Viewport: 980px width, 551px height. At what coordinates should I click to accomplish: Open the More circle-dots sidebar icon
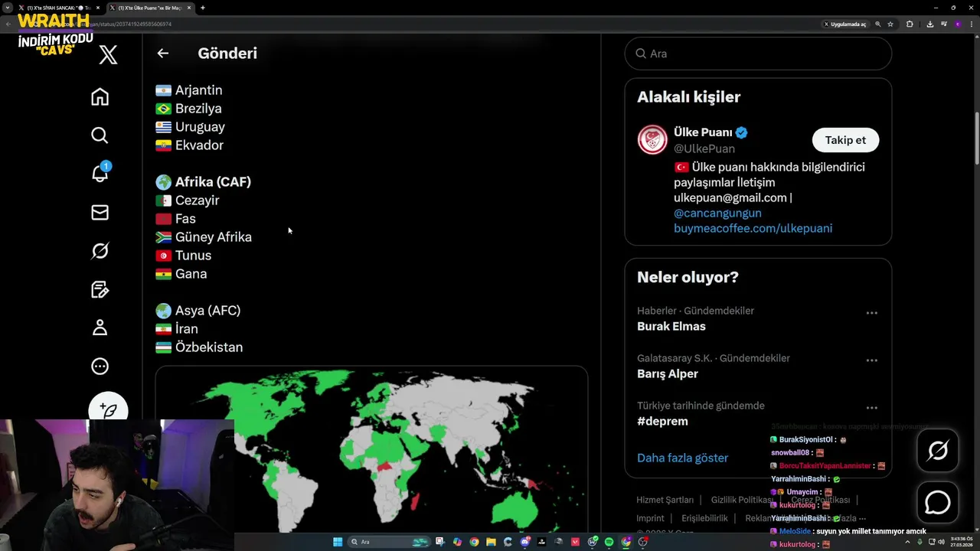(100, 367)
